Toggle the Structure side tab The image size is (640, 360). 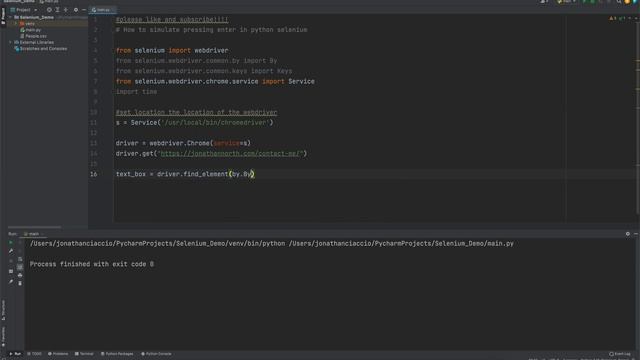(x=3, y=310)
